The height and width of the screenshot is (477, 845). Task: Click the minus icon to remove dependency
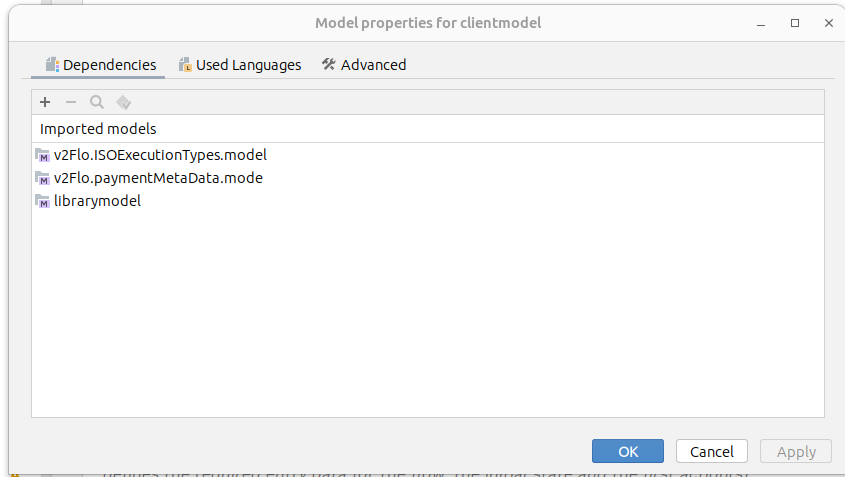pyautogui.click(x=71, y=102)
